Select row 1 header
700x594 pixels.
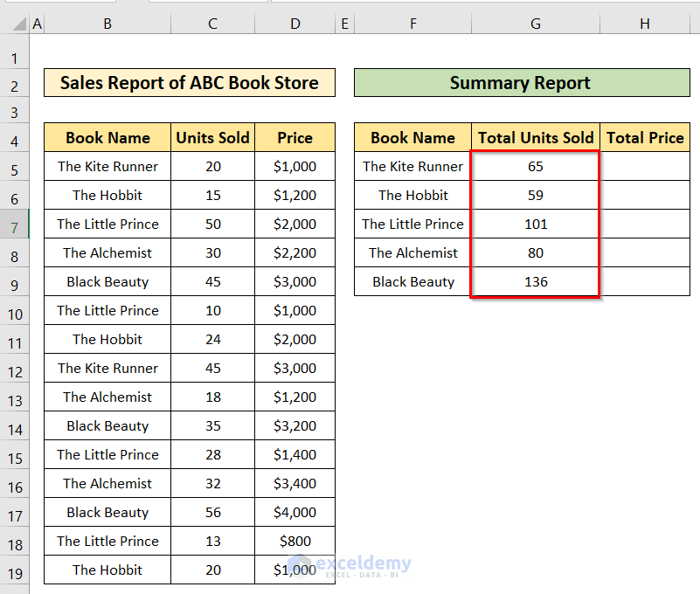tap(15, 58)
